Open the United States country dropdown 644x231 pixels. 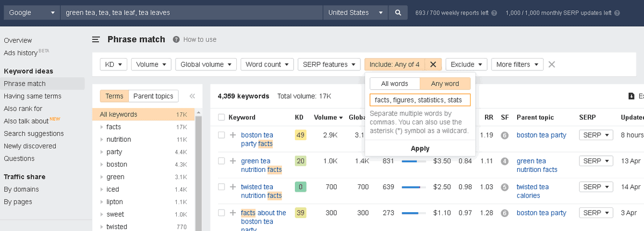pos(356,13)
